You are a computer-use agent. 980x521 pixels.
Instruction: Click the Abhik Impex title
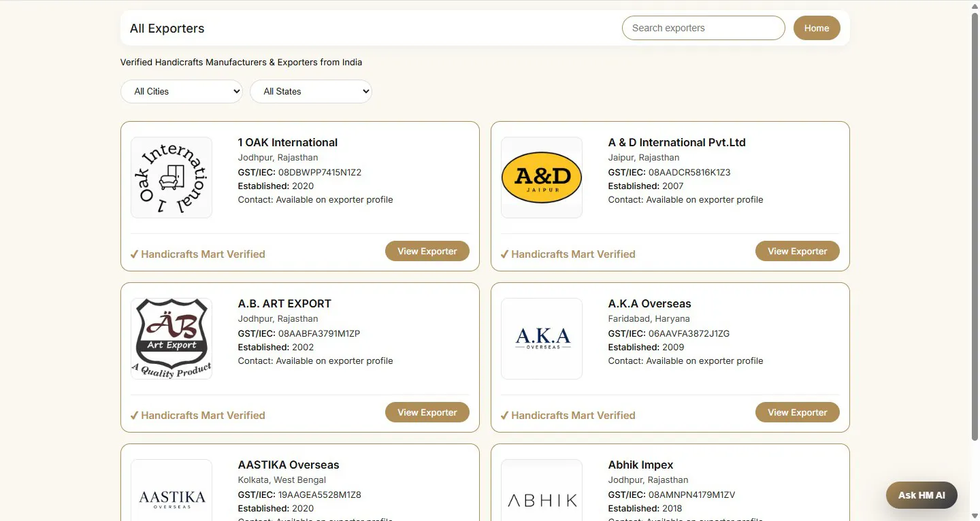pos(640,465)
